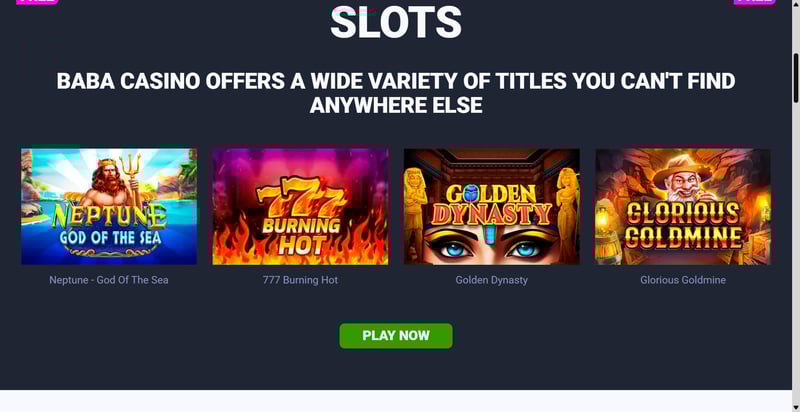Open the 777 Burning Hot game thumbnail
The image size is (800, 412).
301,207
